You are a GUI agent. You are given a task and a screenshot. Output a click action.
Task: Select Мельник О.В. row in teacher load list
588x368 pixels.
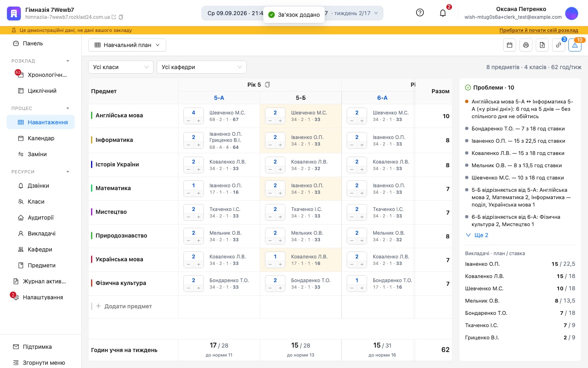tap(520, 301)
